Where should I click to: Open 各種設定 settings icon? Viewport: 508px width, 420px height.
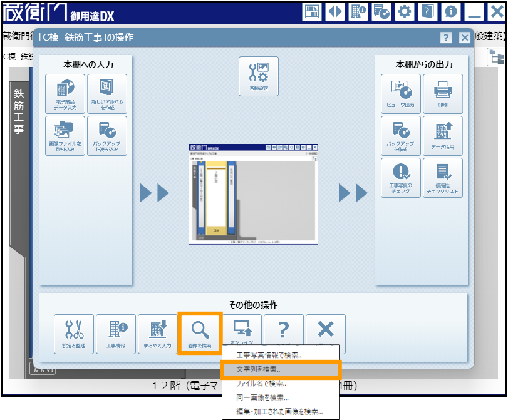[x=258, y=76]
